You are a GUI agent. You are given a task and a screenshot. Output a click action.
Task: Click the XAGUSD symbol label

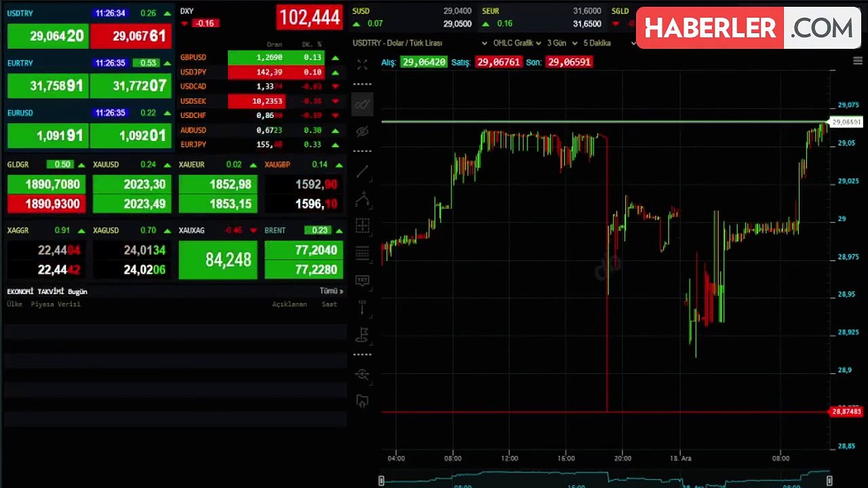[106, 230]
